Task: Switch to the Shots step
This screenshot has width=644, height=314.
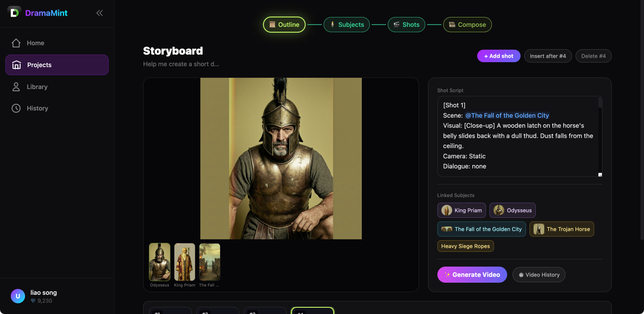Action: [x=406, y=25]
